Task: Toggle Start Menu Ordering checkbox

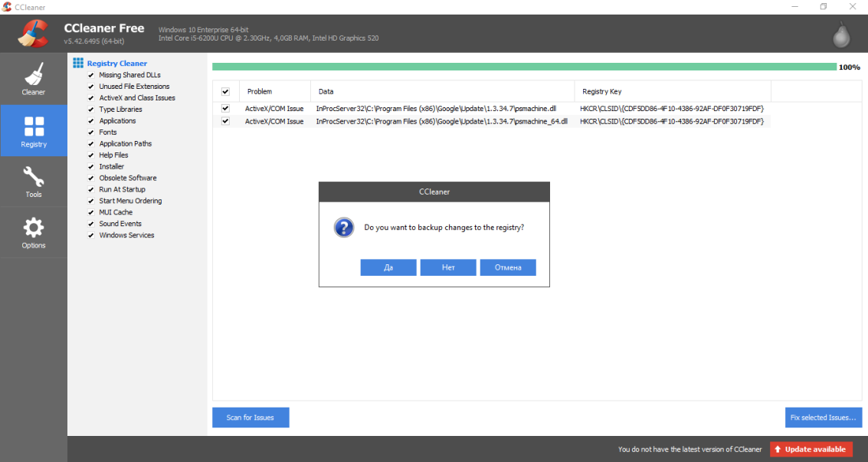Action: tap(91, 201)
